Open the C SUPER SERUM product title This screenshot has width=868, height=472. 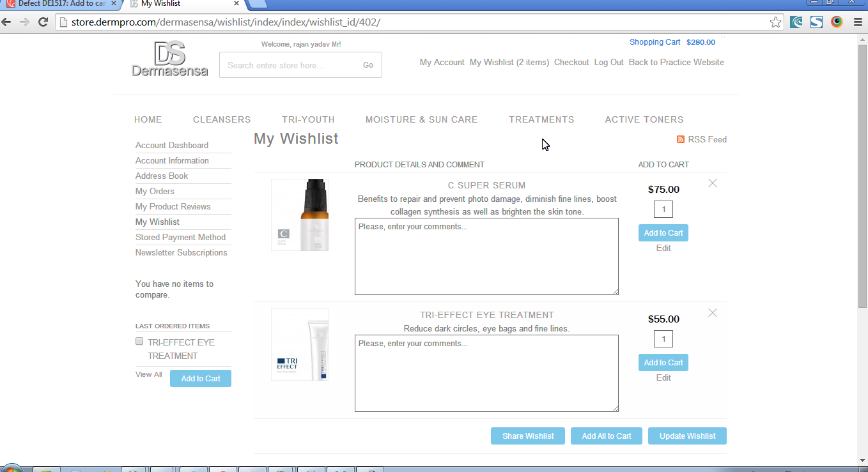[487, 186]
